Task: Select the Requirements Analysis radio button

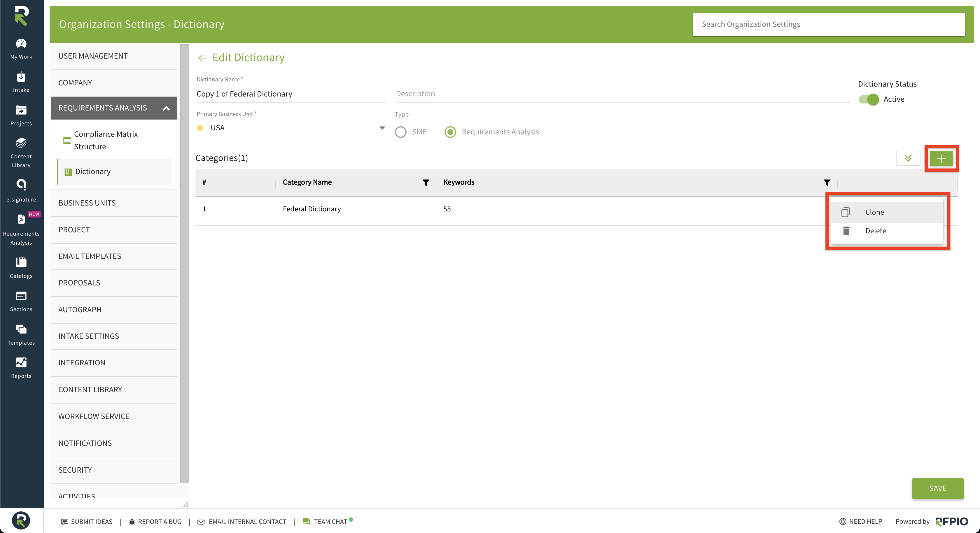Action: (x=450, y=132)
